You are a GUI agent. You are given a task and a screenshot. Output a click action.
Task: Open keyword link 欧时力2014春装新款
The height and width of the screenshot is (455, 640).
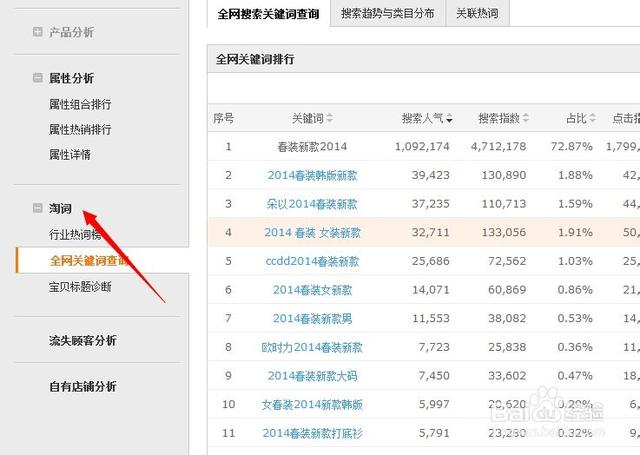[x=312, y=347]
